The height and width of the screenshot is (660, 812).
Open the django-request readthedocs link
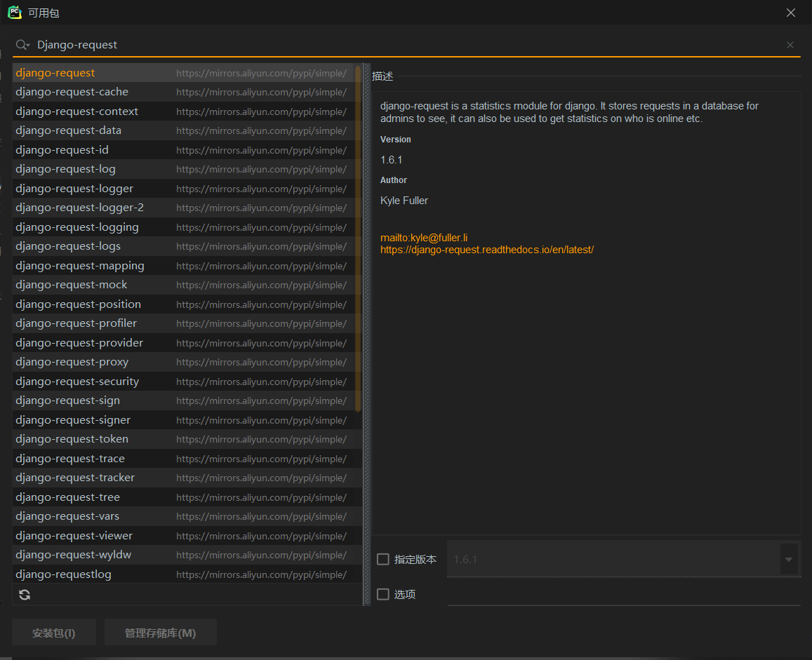(x=487, y=250)
